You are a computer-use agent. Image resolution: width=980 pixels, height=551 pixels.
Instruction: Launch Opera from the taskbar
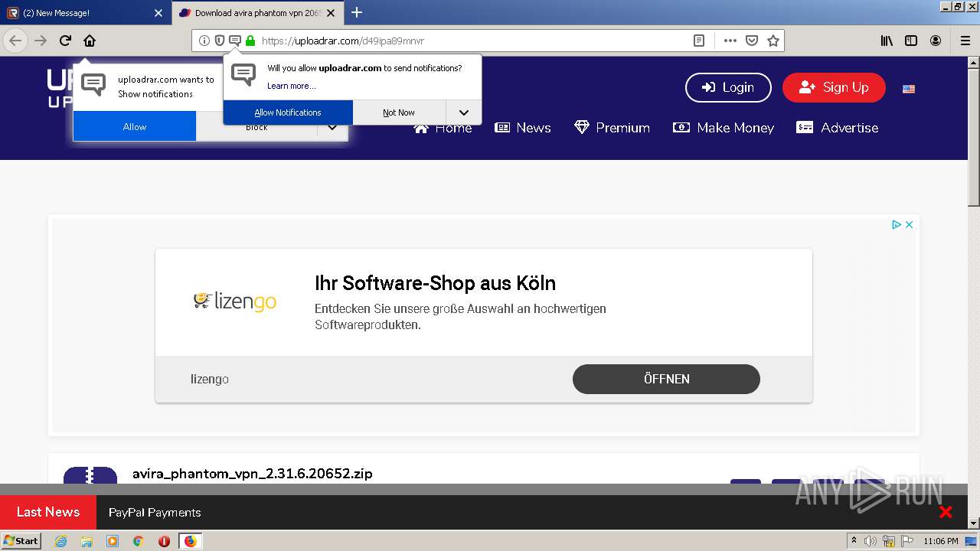coord(164,541)
